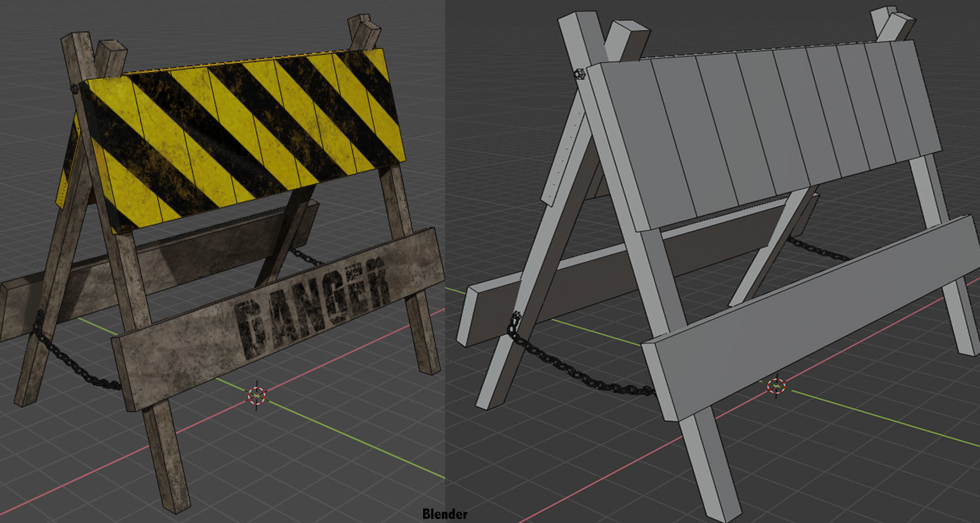The height and width of the screenshot is (523, 980).
Task: Click the "Blender" caption text
Action: (445, 514)
